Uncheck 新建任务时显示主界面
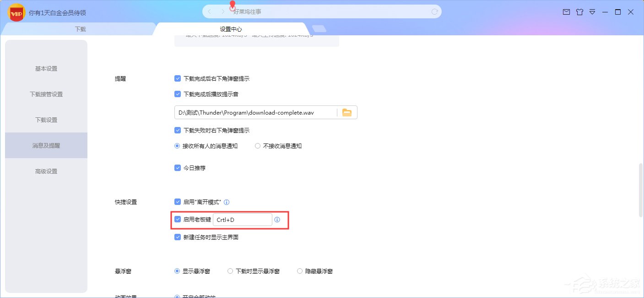Image resolution: width=644 pixels, height=298 pixels. pyautogui.click(x=177, y=237)
